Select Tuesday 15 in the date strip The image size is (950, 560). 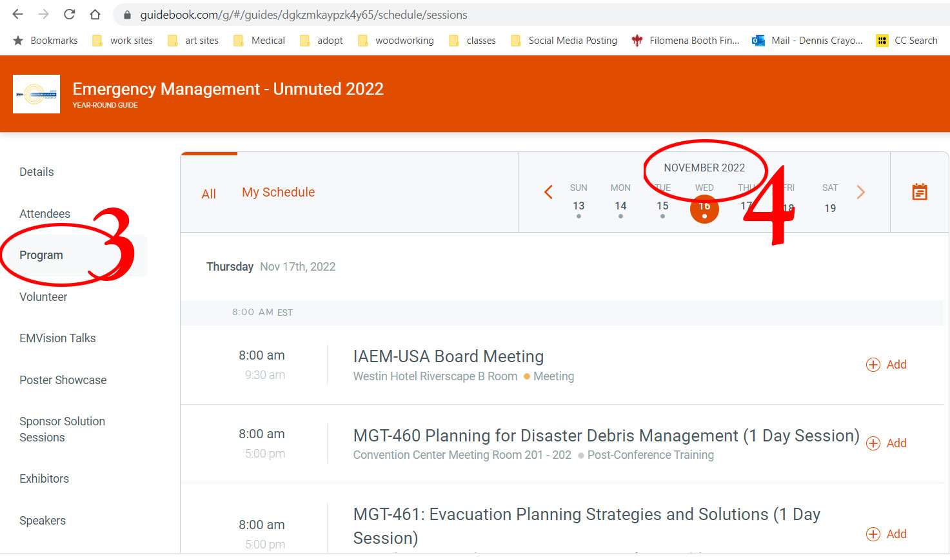click(x=662, y=200)
